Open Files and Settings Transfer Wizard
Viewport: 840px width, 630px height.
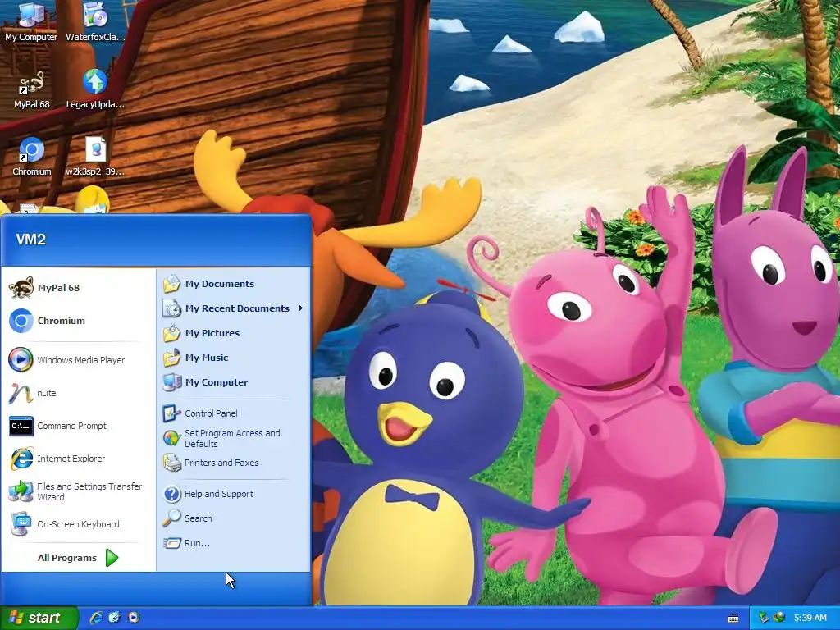click(78, 491)
